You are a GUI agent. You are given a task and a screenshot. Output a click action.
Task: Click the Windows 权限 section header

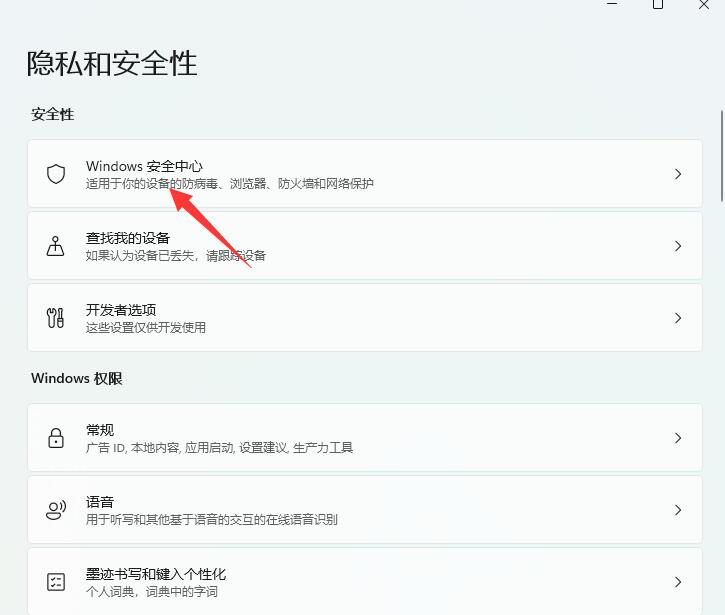[77, 378]
